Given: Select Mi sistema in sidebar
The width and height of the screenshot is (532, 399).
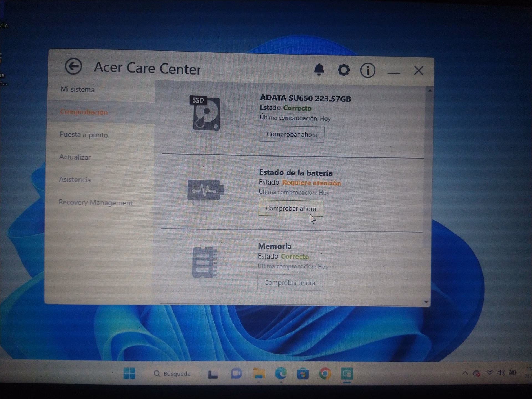Looking at the screenshot, I should click(x=78, y=89).
